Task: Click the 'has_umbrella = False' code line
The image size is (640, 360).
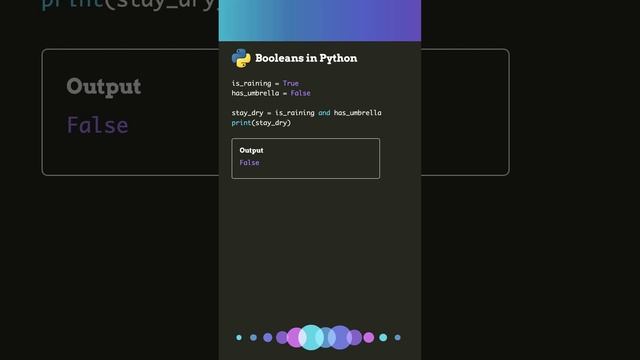Action: (x=271, y=93)
